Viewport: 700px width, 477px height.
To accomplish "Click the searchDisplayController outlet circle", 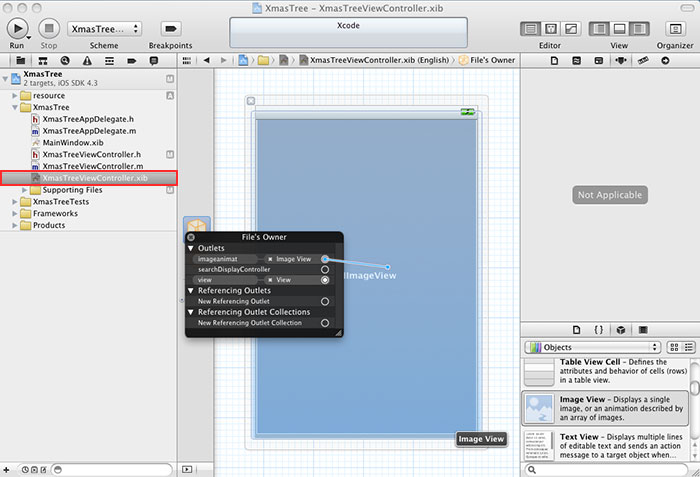I will point(325,270).
